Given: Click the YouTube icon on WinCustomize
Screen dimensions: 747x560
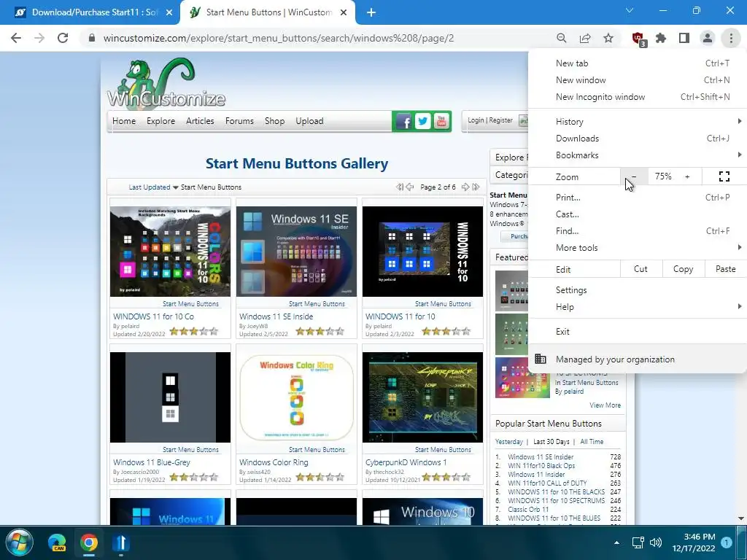Looking at the screenshot, I should 441,122.
